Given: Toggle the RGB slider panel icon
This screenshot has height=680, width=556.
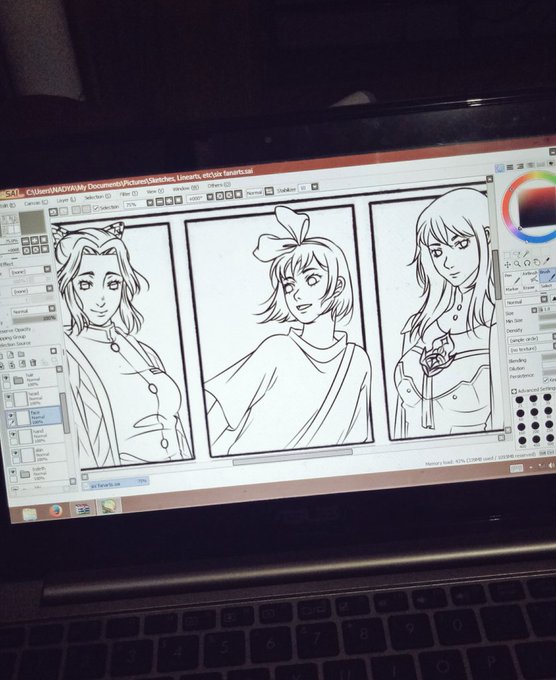Looking at the screenshot, I should pos(510,167).
